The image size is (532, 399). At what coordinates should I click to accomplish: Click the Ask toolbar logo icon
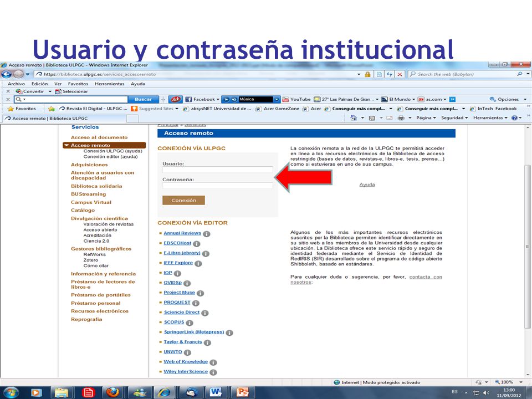click(x=176, y=99)
